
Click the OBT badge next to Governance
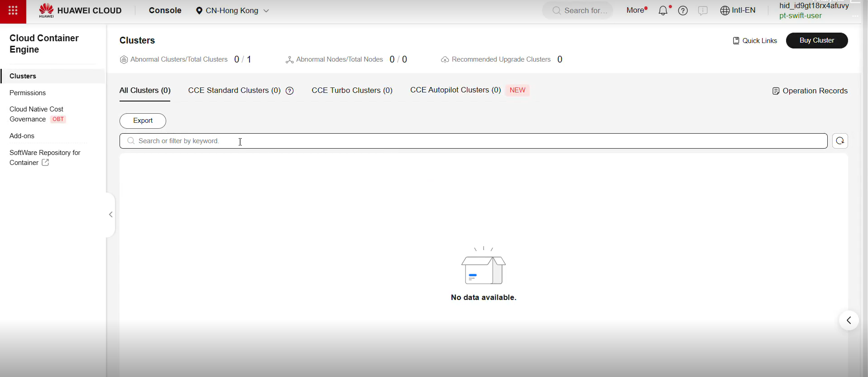tap(58, 120)
